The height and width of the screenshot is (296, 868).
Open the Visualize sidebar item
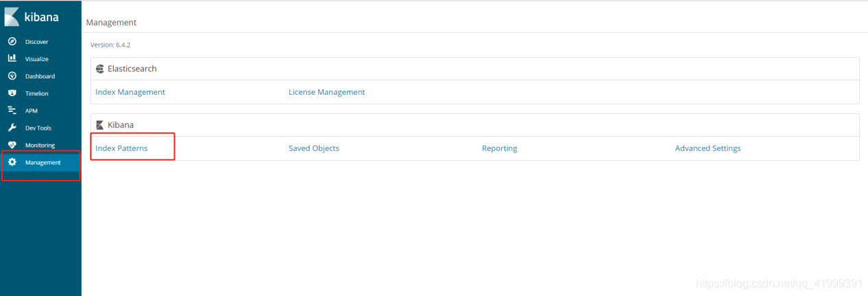pyautogui.click(x=40, y=59)
